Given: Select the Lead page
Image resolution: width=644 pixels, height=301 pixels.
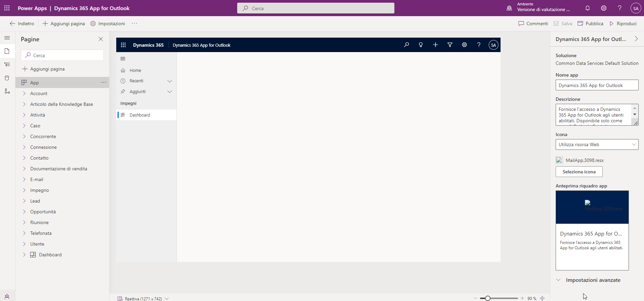Looking at the screenshot, I should (35, 201).
